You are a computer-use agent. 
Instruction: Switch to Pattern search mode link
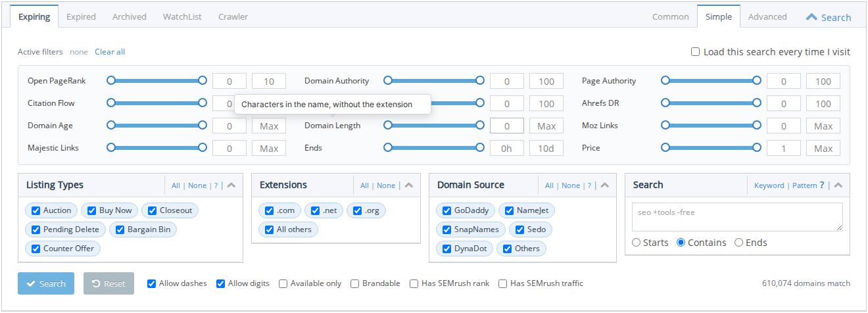[804, 185]
